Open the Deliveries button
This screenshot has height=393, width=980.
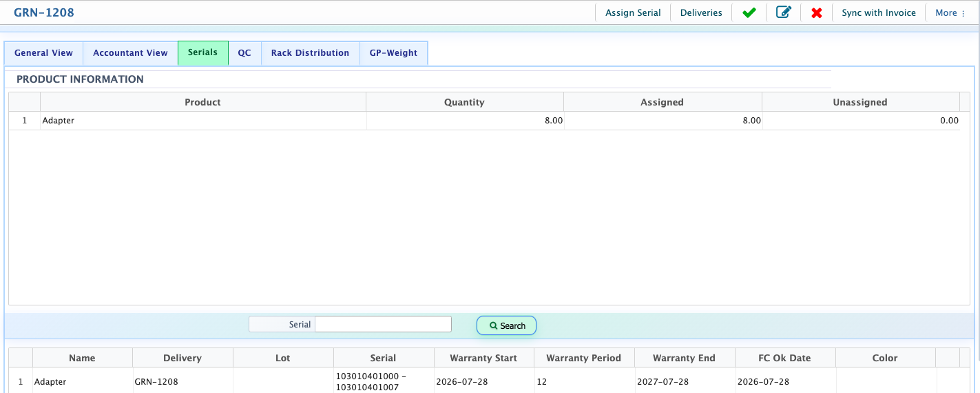(x=701, y=12)
